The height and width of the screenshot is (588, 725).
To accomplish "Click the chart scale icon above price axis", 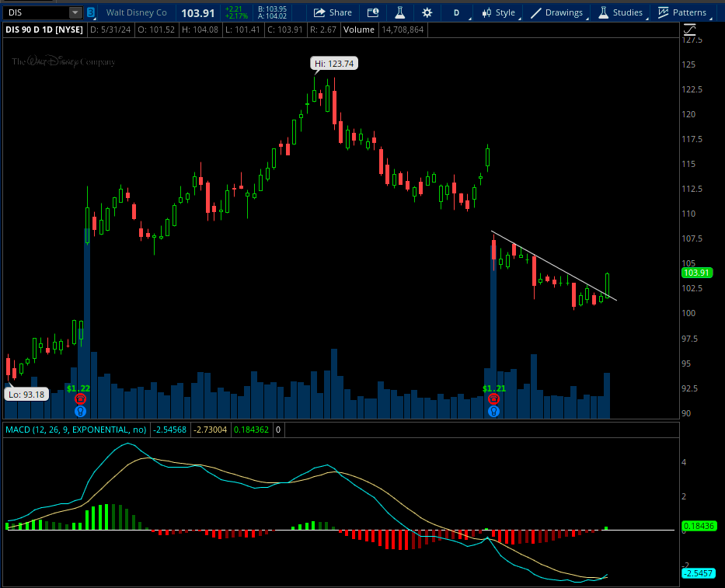I will [689, 30].
